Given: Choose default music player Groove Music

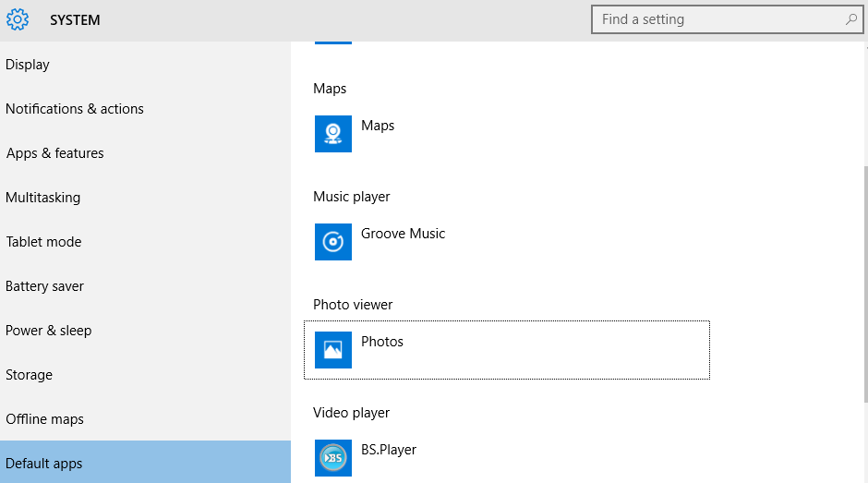Looking at the screenshot, I should (403, 235).
